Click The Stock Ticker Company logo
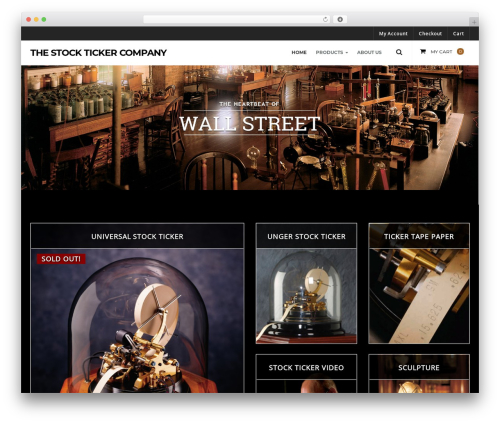Screen dimensions: 500x423 click(x=98, y=53)
